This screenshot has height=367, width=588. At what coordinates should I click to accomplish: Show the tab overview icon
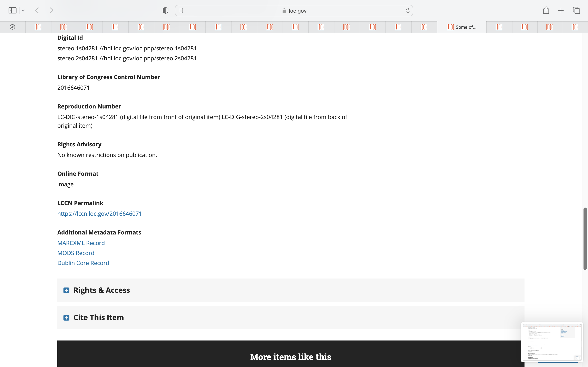(x=576, y=10)
